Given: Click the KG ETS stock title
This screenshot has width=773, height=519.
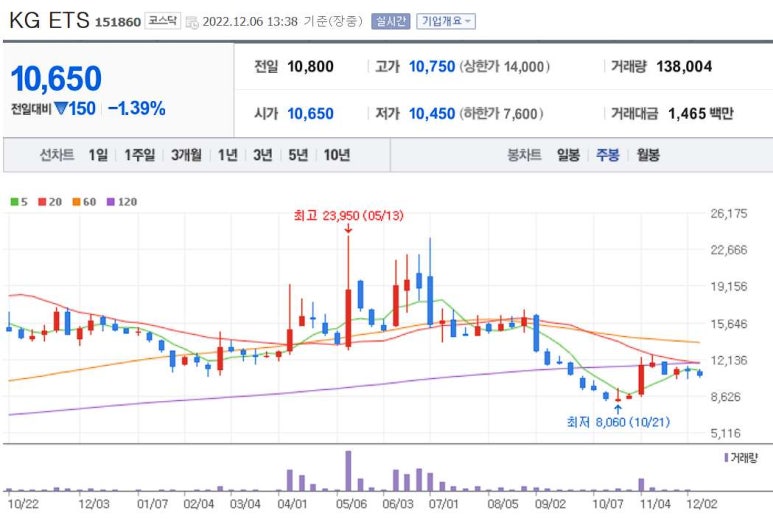Looking at the screenshot, I should [49, 21].
